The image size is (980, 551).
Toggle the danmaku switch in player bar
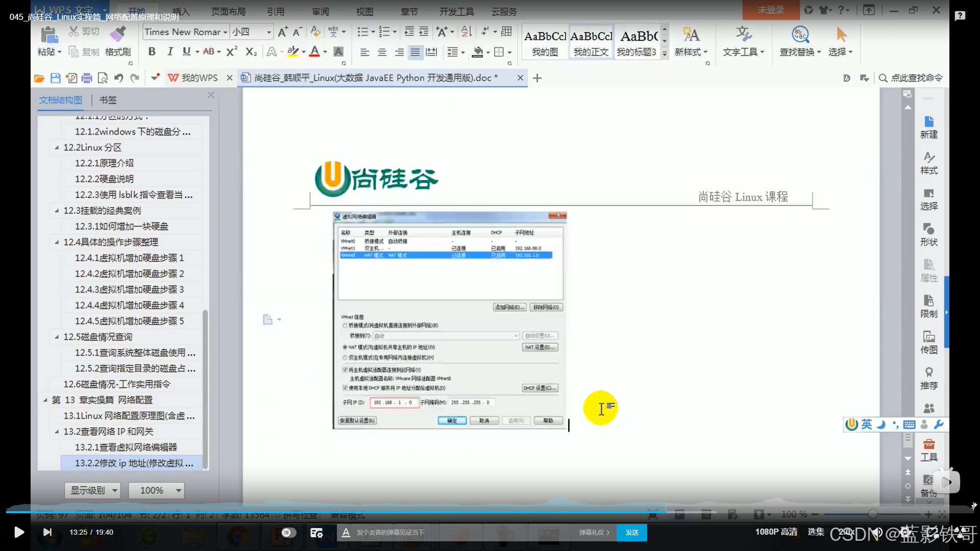click(x=288, y=533)
